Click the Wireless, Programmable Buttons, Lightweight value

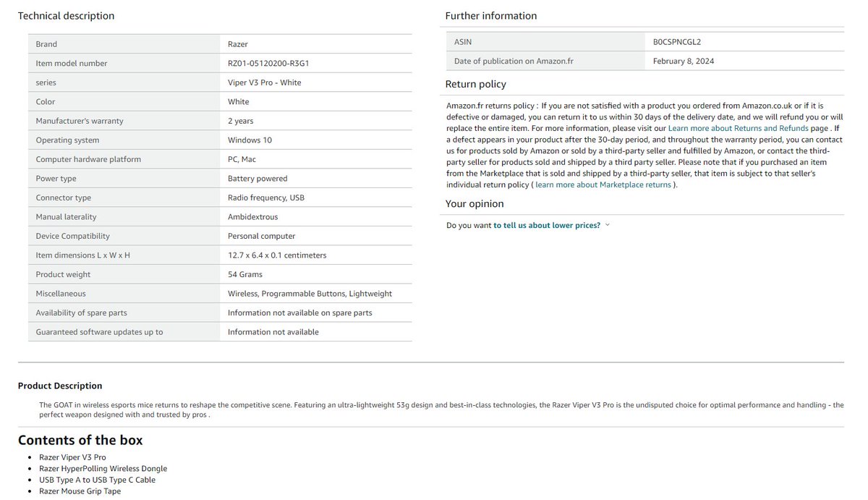point(310,293)
